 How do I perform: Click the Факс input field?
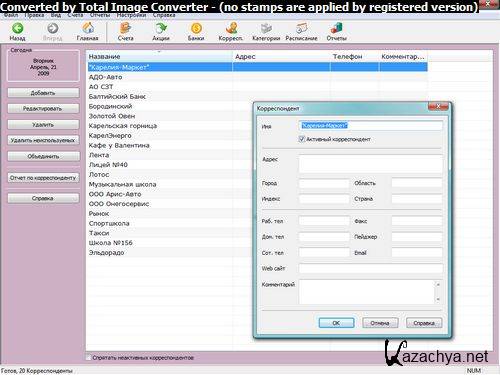[x=417, y=221]
